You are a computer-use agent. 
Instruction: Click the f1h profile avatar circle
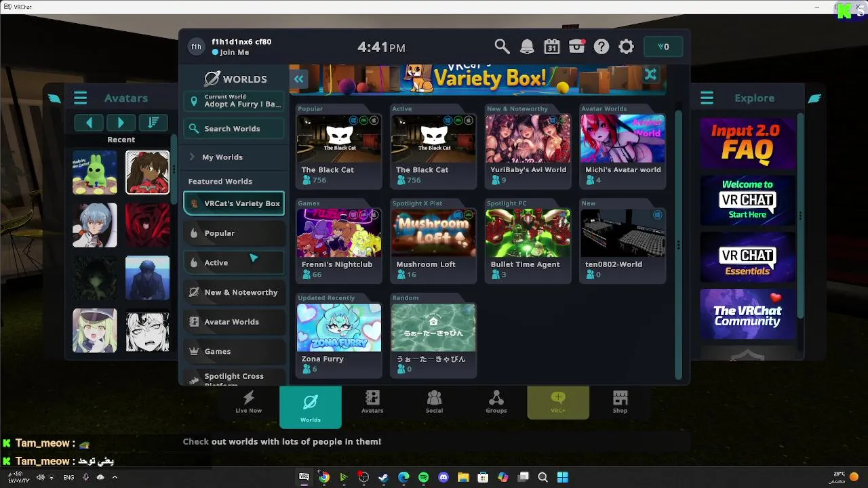coord(196,47)
